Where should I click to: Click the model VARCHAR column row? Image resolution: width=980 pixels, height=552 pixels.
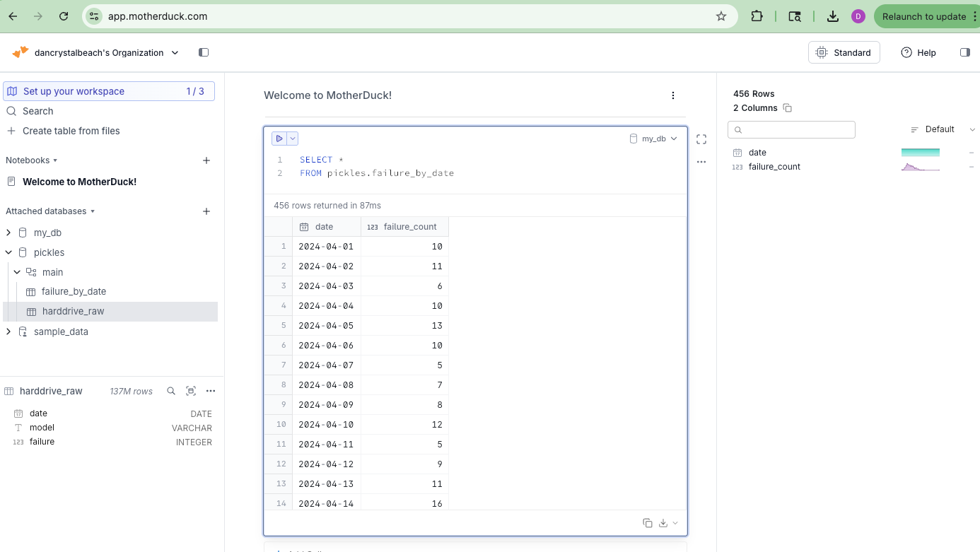tap(112, 428)
